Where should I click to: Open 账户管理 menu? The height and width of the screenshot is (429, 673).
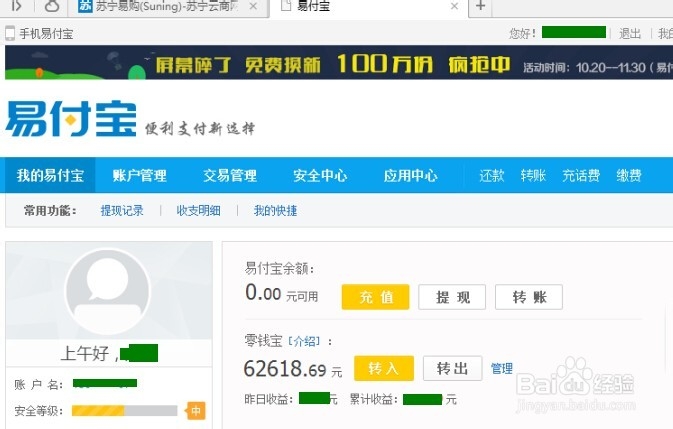(x=139, y=175)
